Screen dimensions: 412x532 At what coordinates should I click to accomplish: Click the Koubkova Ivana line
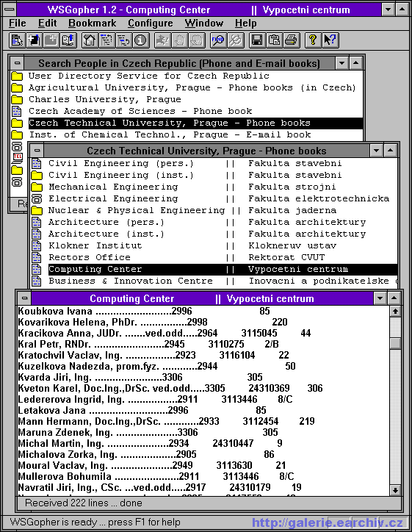(144, 311)
